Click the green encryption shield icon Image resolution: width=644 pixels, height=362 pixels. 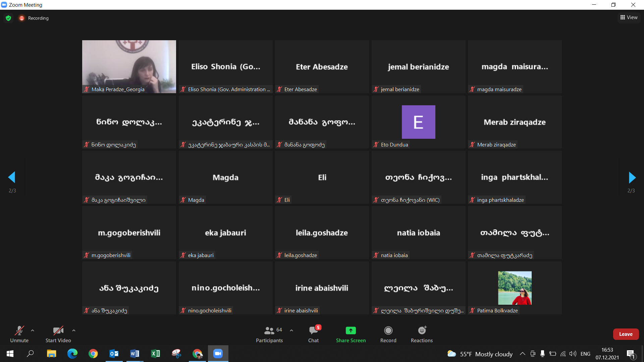[9, 18]
